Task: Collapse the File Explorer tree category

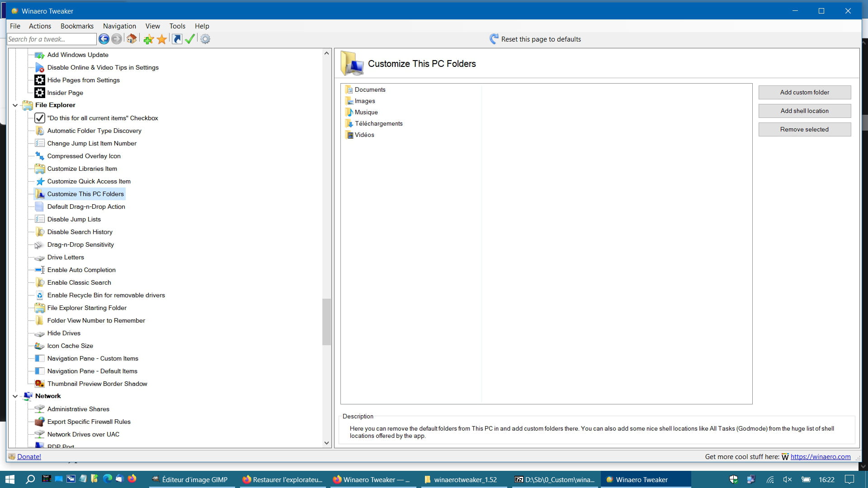Action: click(15, 105)
